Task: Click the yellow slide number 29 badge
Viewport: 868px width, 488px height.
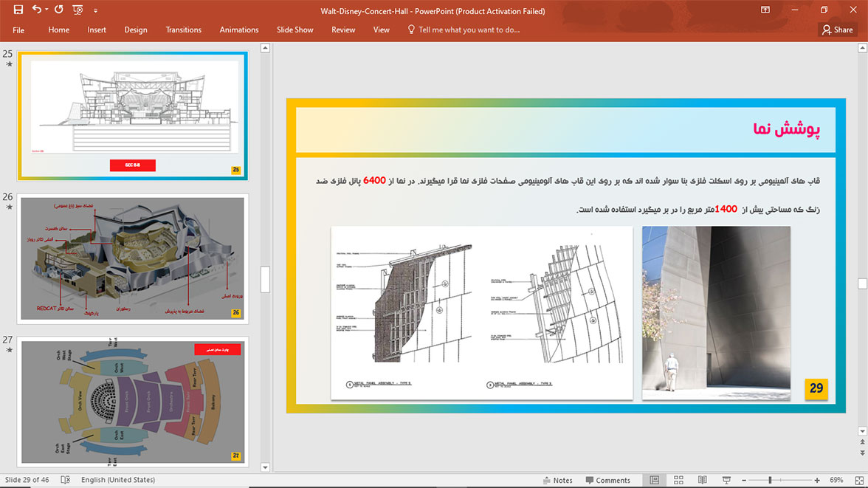Action: coord(816,388)
